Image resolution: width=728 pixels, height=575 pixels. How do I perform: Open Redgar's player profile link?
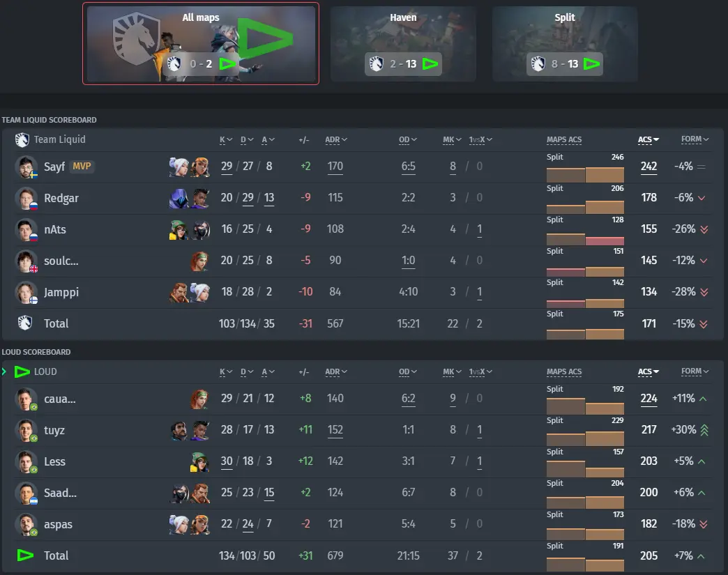click(x=61, y=198)
